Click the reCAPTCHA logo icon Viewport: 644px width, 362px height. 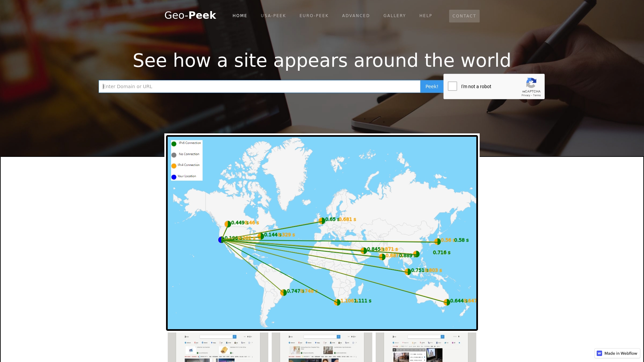(x=531, y=83)
